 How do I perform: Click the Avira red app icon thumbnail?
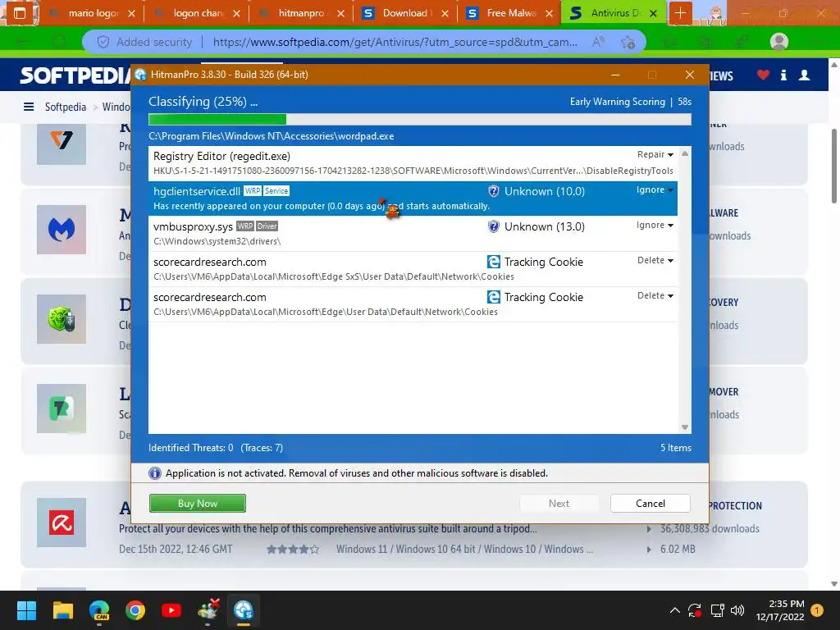[61, 523]
